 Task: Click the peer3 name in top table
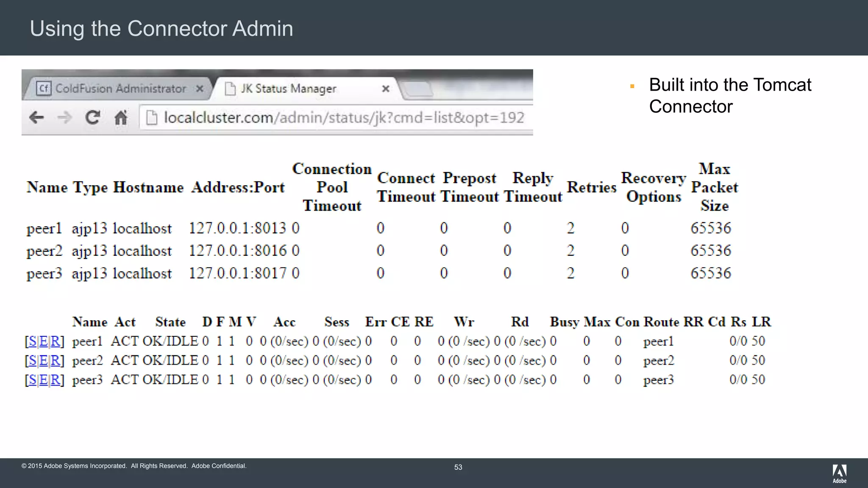tap(44, 274)
